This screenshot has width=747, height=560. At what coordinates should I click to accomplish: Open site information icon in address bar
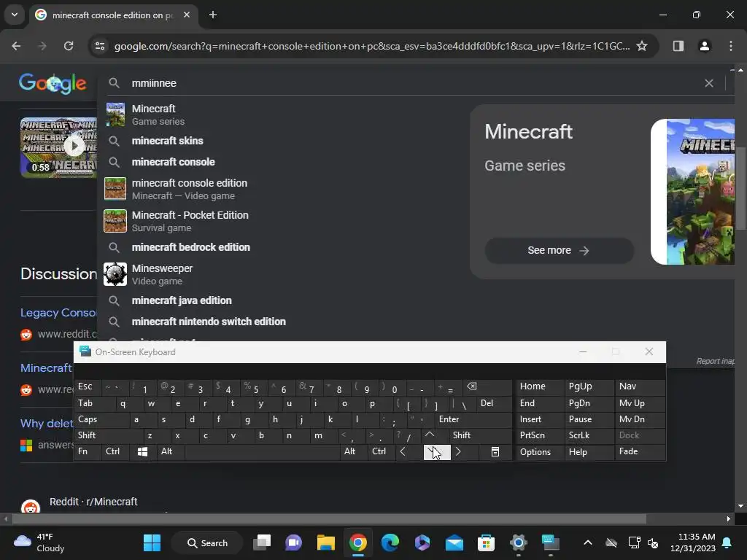tap(100, 46)
